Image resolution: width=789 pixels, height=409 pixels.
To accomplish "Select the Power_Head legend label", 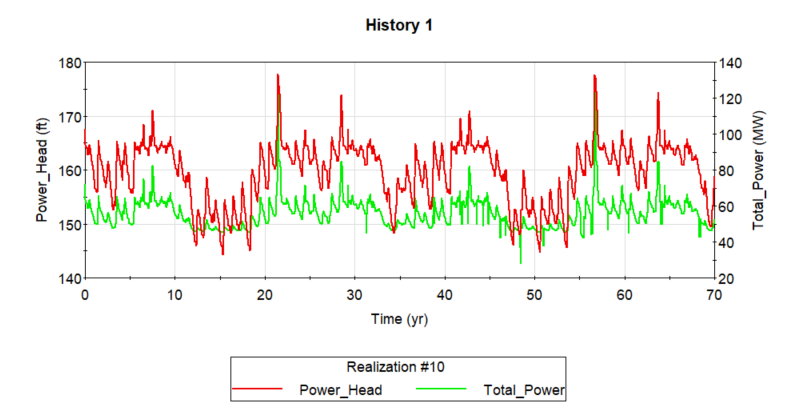I will [341, 390].
